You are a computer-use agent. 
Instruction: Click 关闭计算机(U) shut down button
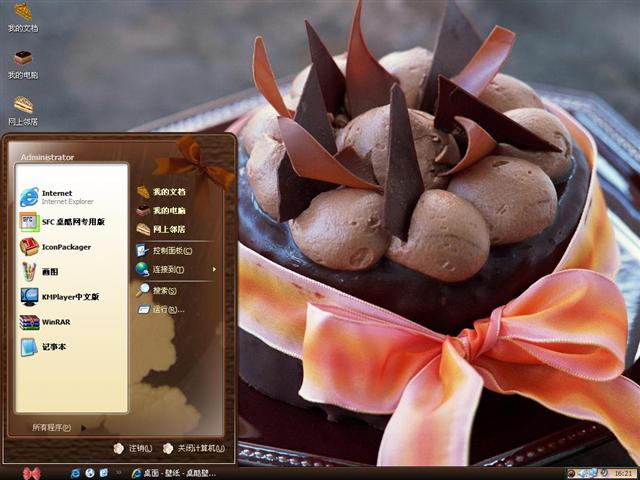point(193,448)
